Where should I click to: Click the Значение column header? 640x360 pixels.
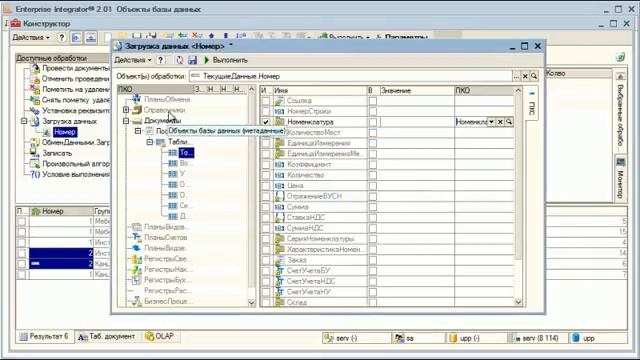[417, 90]
